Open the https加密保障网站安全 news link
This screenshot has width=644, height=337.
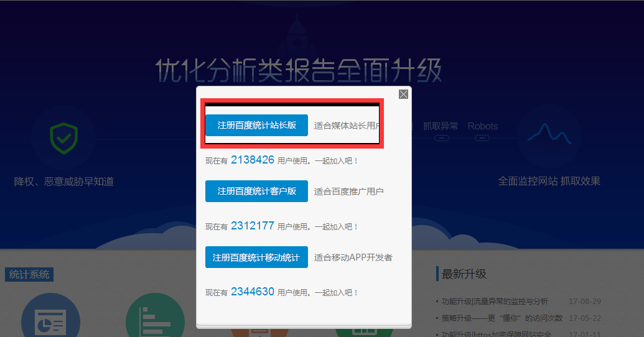point(496,334)
